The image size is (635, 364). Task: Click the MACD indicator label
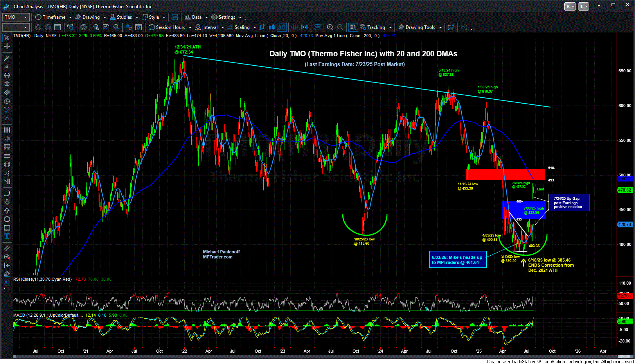point(48,315)
